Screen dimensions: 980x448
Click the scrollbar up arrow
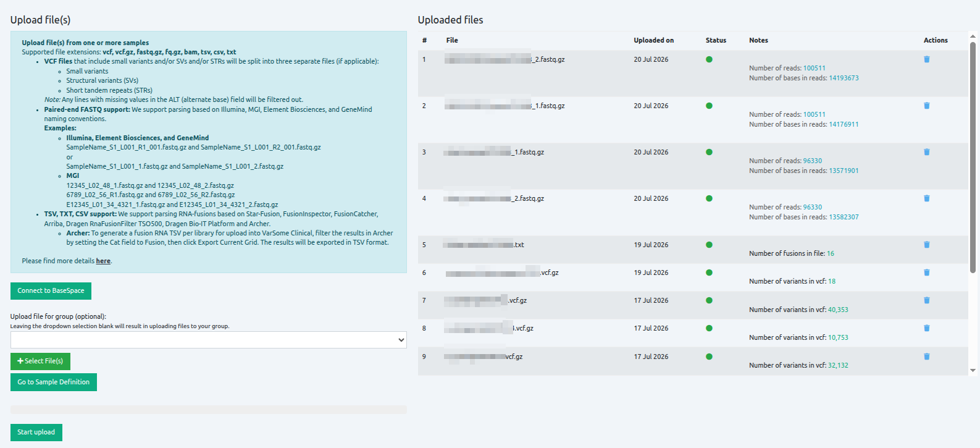pos(973,36)
